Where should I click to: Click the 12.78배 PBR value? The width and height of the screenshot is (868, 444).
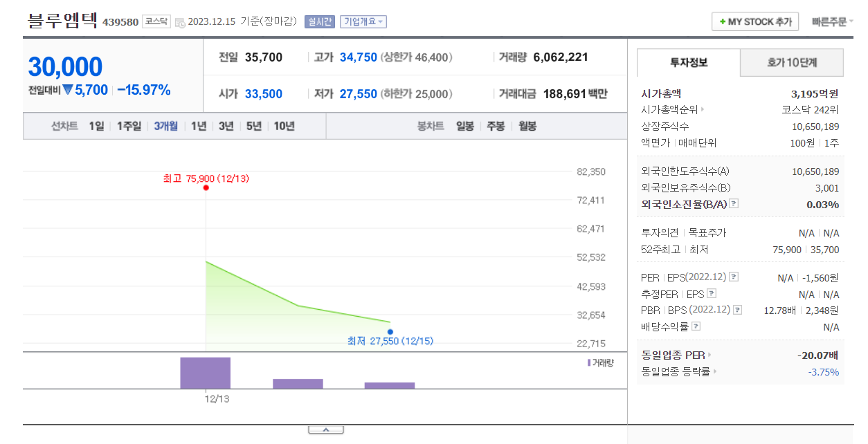(779, 310)
